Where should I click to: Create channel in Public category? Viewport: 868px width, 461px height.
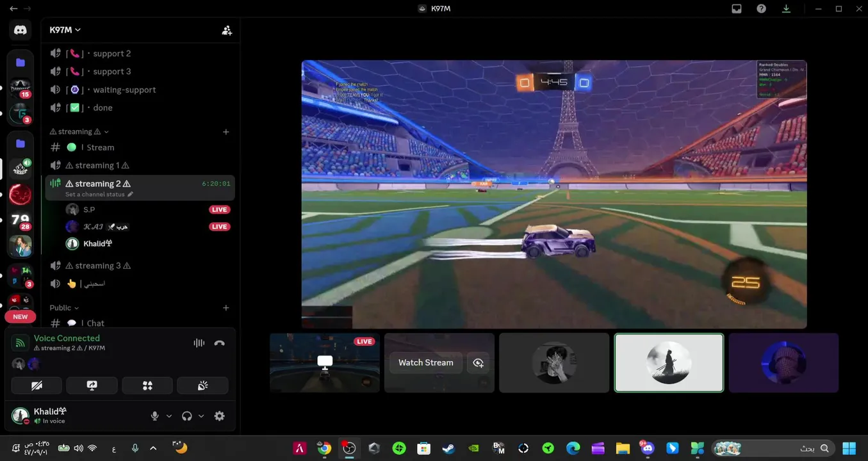[x=226, y=308]
